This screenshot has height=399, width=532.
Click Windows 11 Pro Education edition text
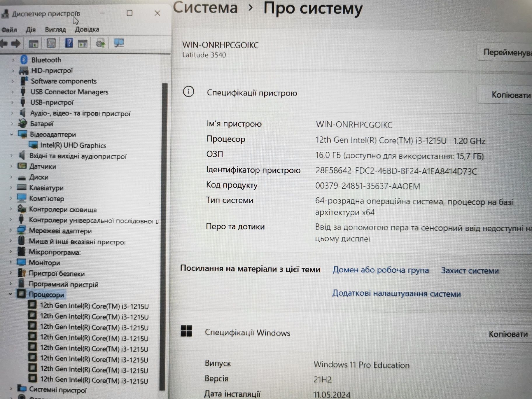point(362,365)
